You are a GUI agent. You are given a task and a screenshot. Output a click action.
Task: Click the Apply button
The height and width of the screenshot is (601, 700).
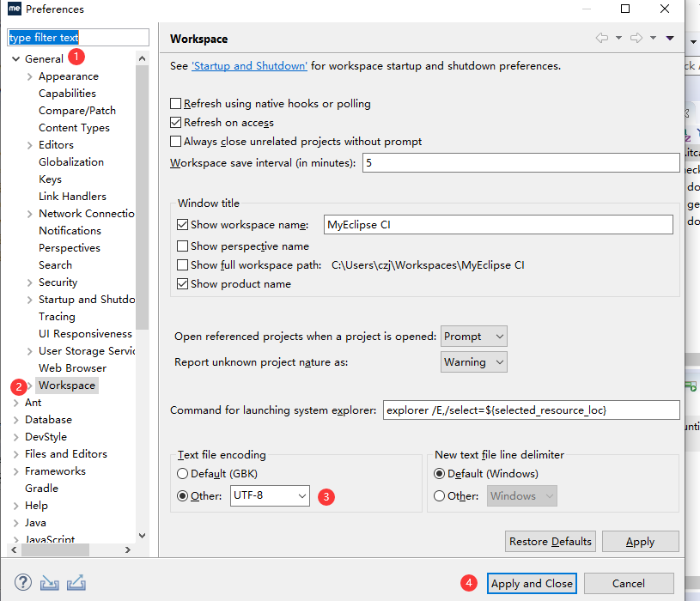click(x=640, y=541)
